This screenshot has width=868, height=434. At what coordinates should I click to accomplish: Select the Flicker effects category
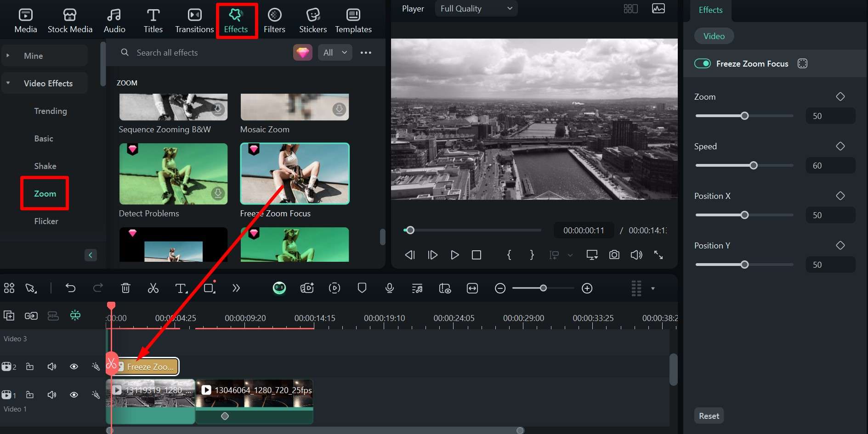46,221
